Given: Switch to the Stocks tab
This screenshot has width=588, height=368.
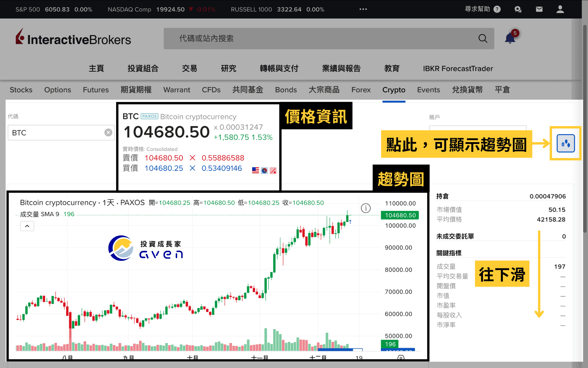Looking at the screenshot, I should click(21, 90).
